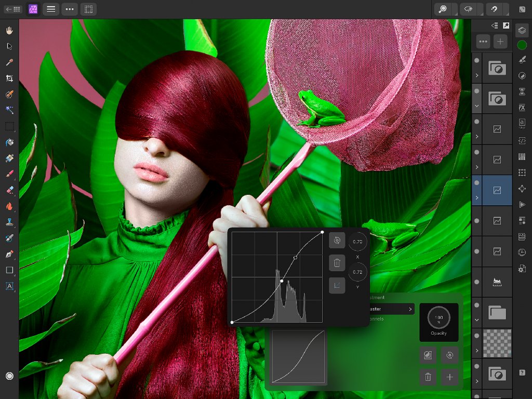Open the Macros play studio
This screenshot has width=532, height=399.
tap(522, 205)
